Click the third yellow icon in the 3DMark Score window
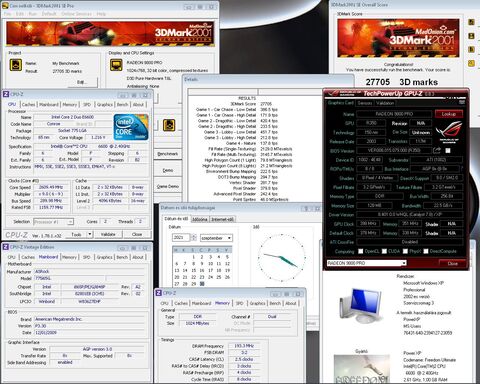The width and height of the screenshot is (480, 384). pyautogui.click(x=471, y=49)
